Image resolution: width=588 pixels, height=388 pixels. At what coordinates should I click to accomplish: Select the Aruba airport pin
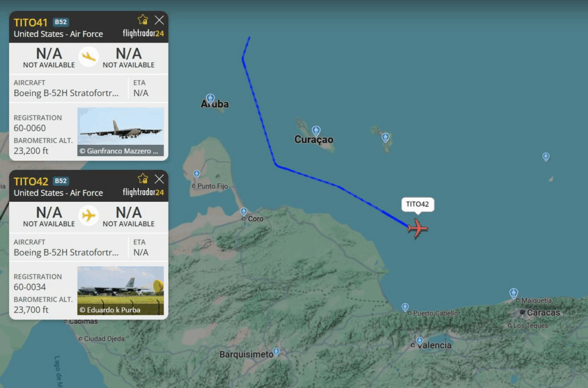pos(210,99)
